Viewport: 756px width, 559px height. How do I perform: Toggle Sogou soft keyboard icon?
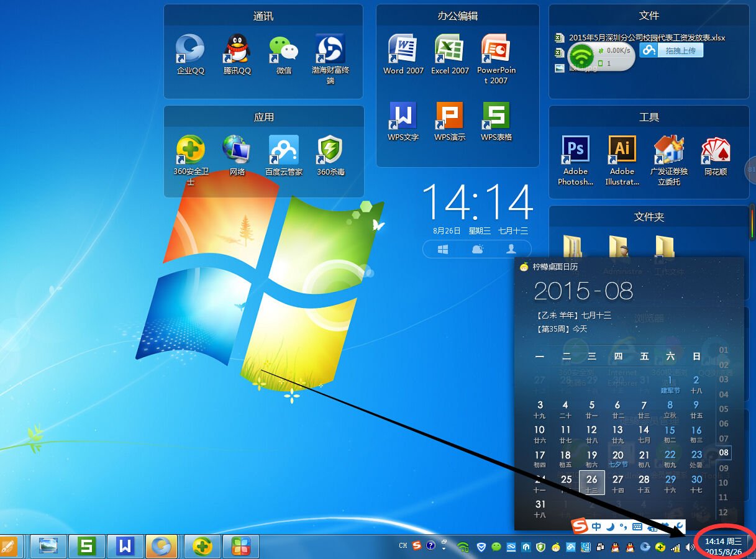pyautogui.click(x=637, y=527)
